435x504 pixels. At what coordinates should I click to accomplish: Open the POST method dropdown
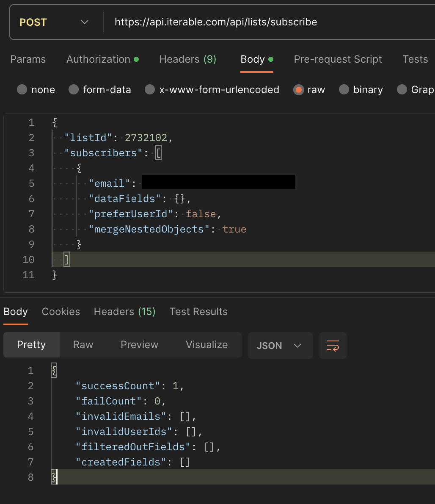point(54,22)
